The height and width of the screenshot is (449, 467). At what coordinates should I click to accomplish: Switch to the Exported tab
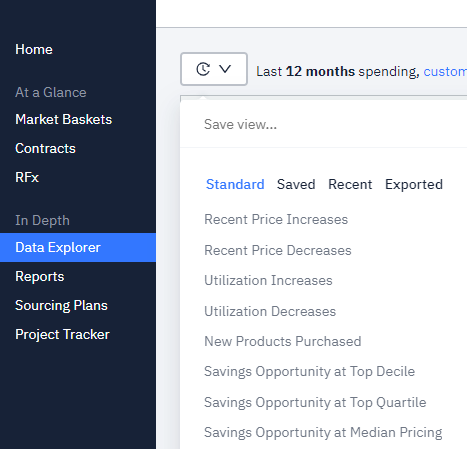coord(414,184)
